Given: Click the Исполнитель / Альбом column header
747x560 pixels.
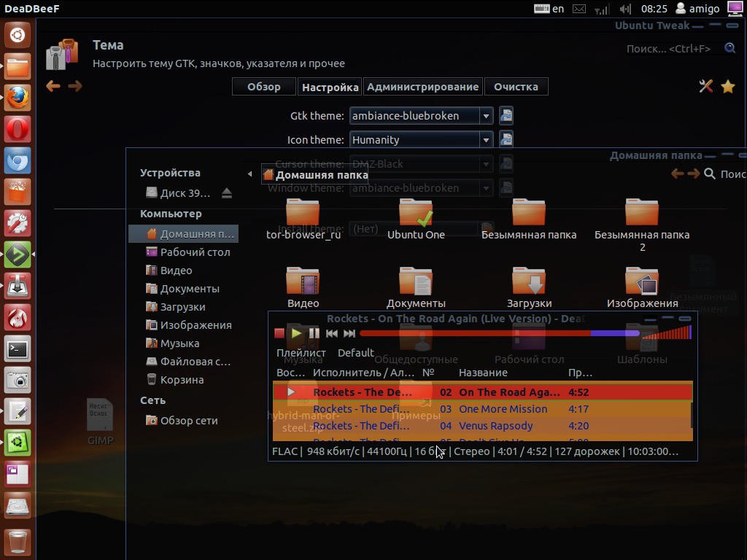Looking at the screenshot, I should [x=363, y=373].
